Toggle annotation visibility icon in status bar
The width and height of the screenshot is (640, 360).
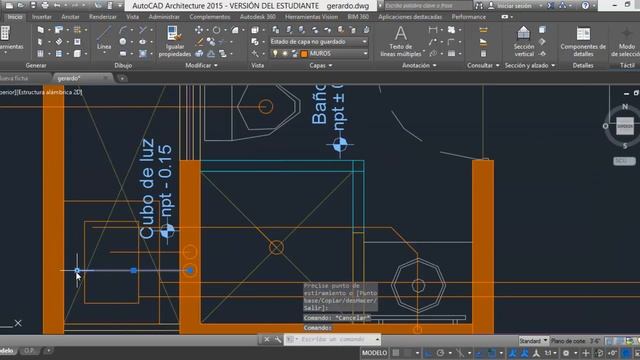513,353
